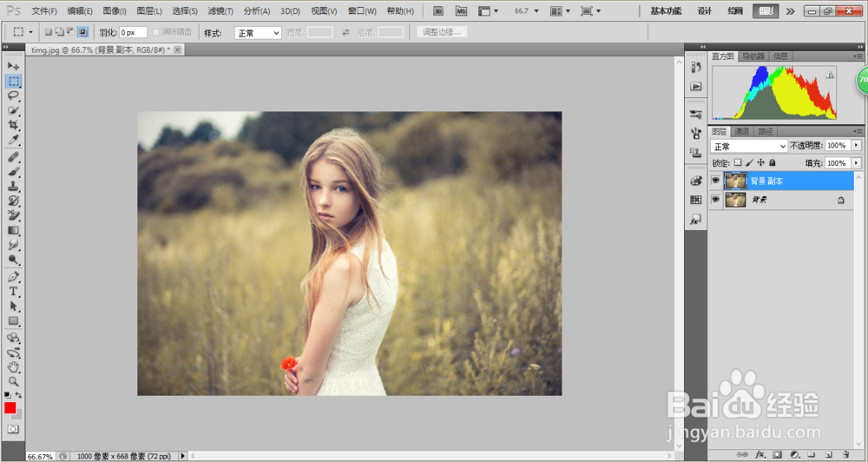Screen dimensions: 868x462
Task: Select the Pen tool
Action: coord(13,277)
